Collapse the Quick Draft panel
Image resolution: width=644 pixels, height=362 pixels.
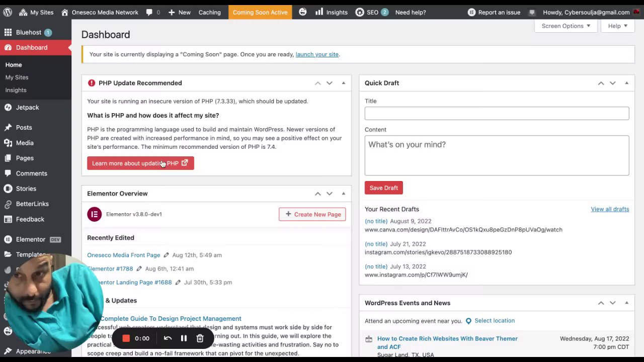pos(627,83)
